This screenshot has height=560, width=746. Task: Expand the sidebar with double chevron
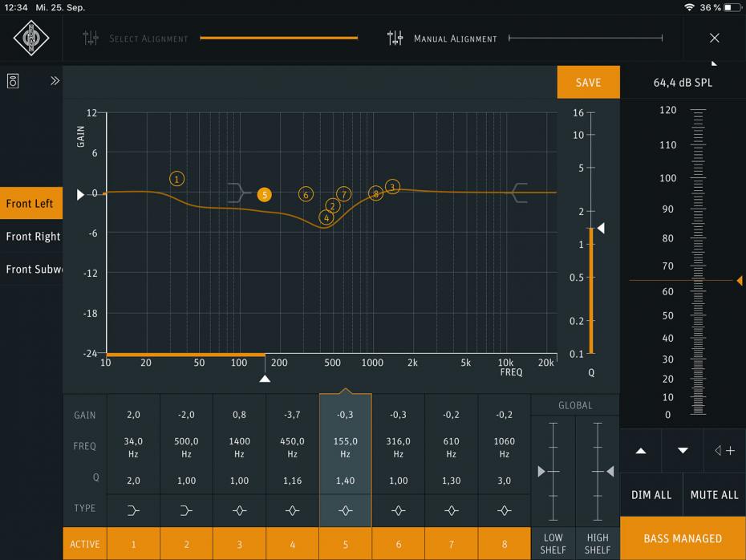point(55,81)
